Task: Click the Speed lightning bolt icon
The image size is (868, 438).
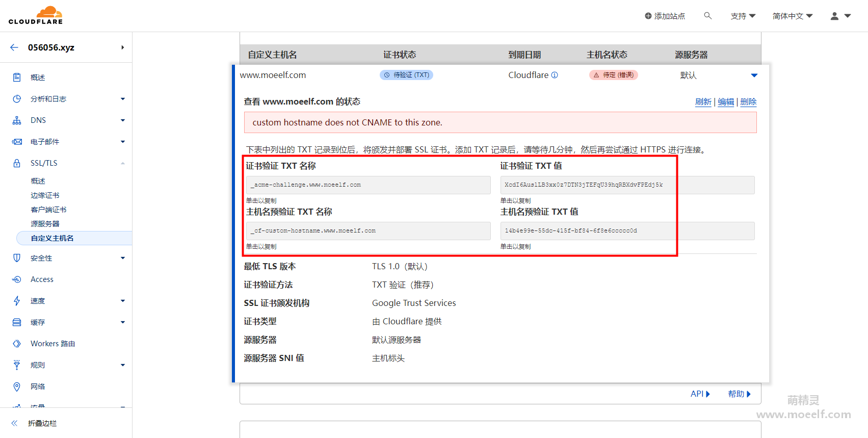Action: tap(17, 301)
